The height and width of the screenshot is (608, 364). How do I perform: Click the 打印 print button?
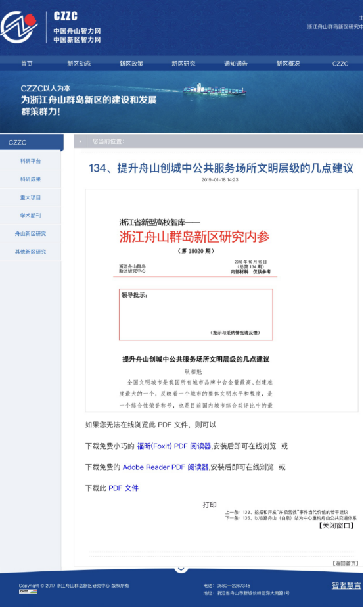pos(210,504)
